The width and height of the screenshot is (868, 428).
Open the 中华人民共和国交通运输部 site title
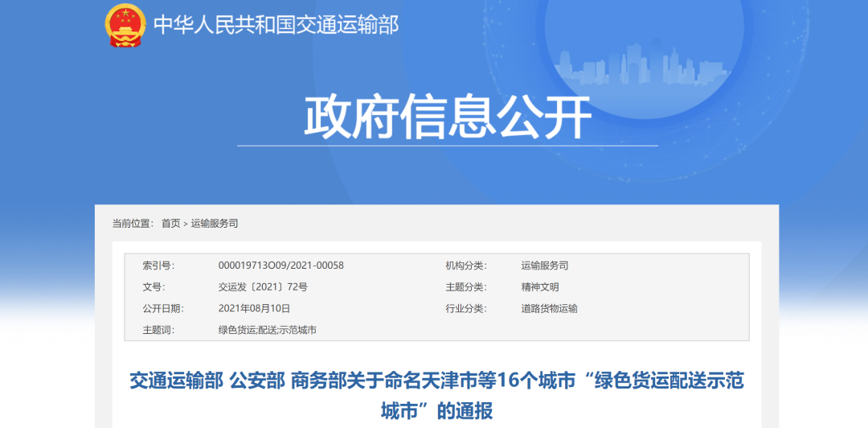pyautogui.click(x=276, y=26)
